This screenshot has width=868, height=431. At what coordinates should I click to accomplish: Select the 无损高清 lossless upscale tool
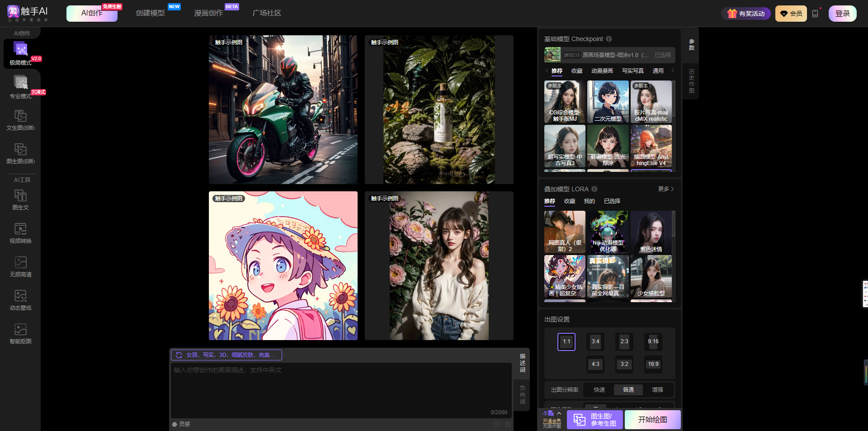coord(21,266)
